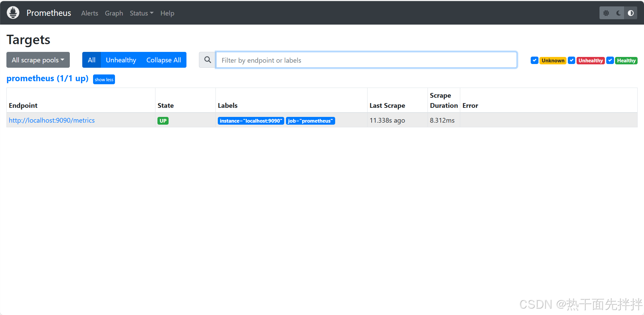Image resolution: width=644 pixels, height=315 pixels.
Task: Click the show less button
Action: 104,80
